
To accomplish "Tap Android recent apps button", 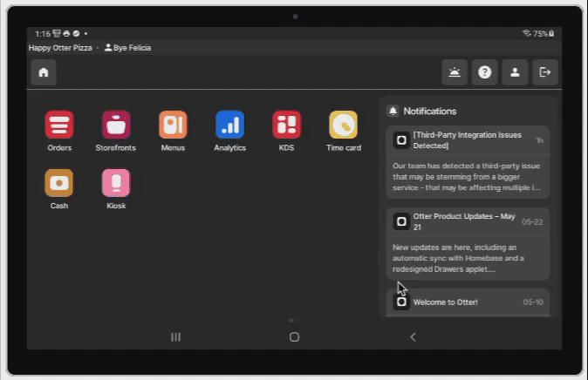I will click(175, 337).
